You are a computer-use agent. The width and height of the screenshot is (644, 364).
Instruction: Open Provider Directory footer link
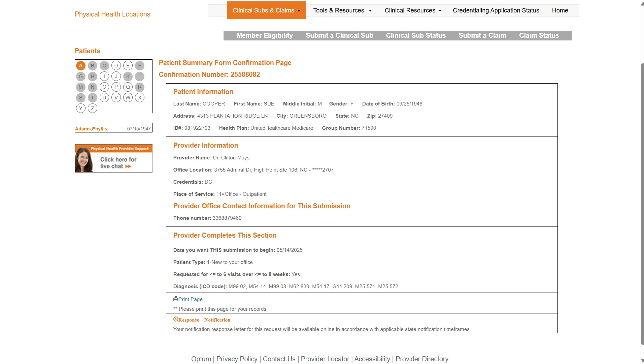click(422, 359)
